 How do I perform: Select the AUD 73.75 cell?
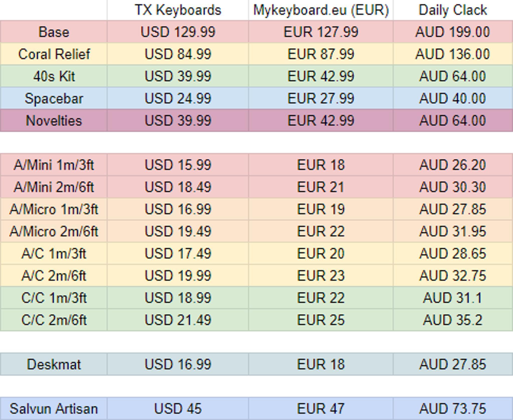(453, 408)
